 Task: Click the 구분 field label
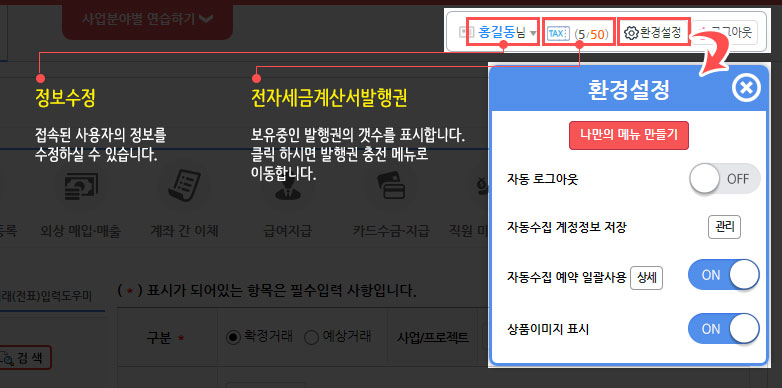pos(159,339)
